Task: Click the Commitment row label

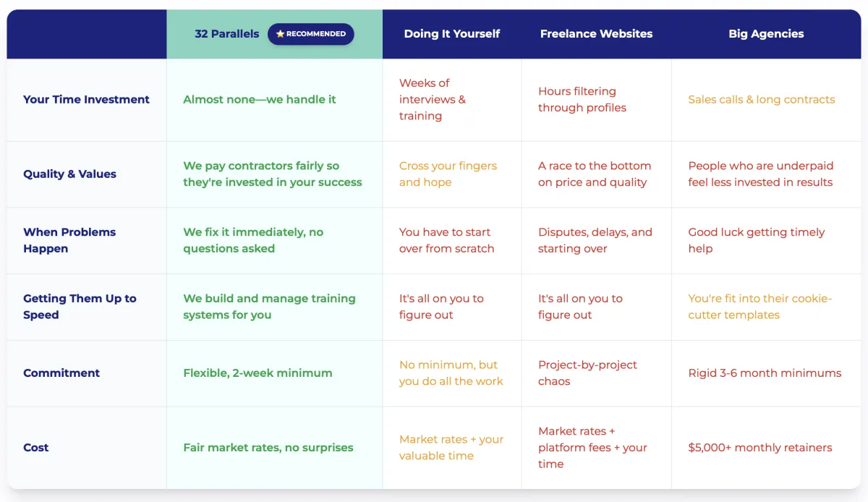Action: pyautogui.click(x=61, y=373)
